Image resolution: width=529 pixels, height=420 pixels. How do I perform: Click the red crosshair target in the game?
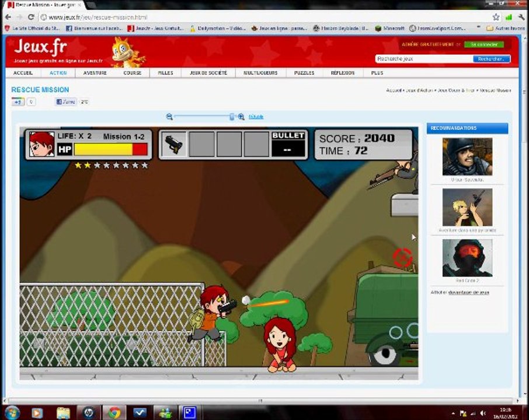[403, 257]
